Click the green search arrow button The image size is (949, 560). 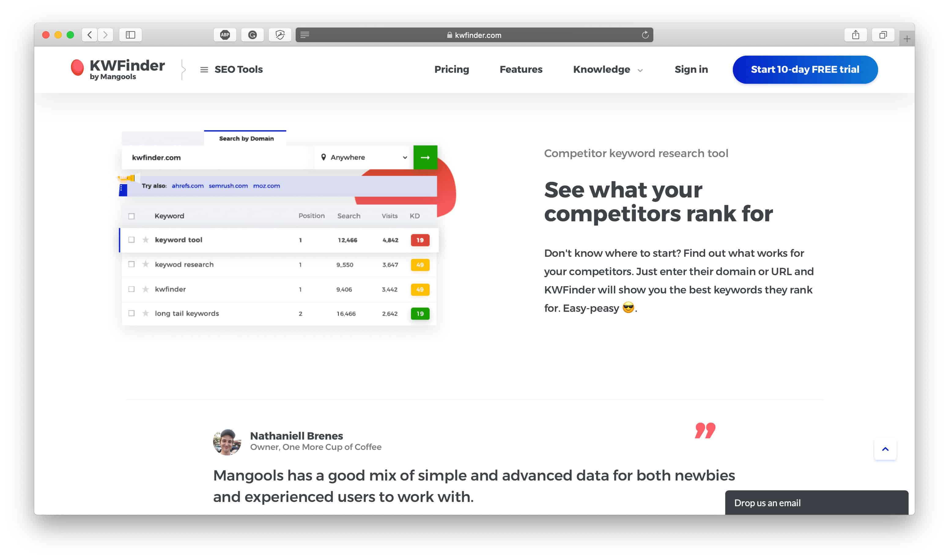pos(425,157)
